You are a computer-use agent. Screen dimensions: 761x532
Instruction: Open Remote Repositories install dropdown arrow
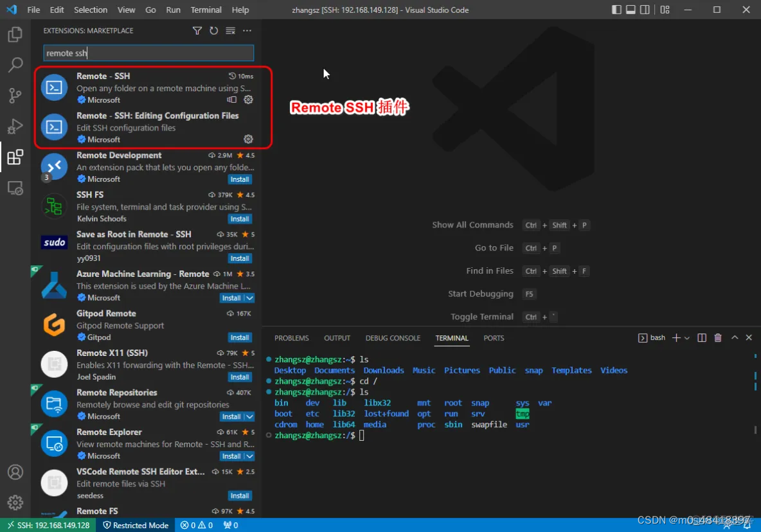(x=249, y=416)
